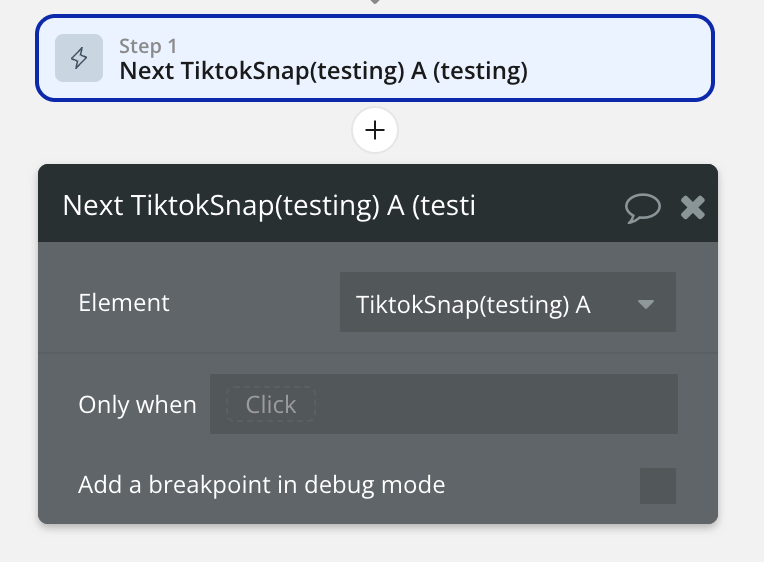Expand the Element dropdown arrow
This screenshot has height=562, width=764.
point(646,304)
